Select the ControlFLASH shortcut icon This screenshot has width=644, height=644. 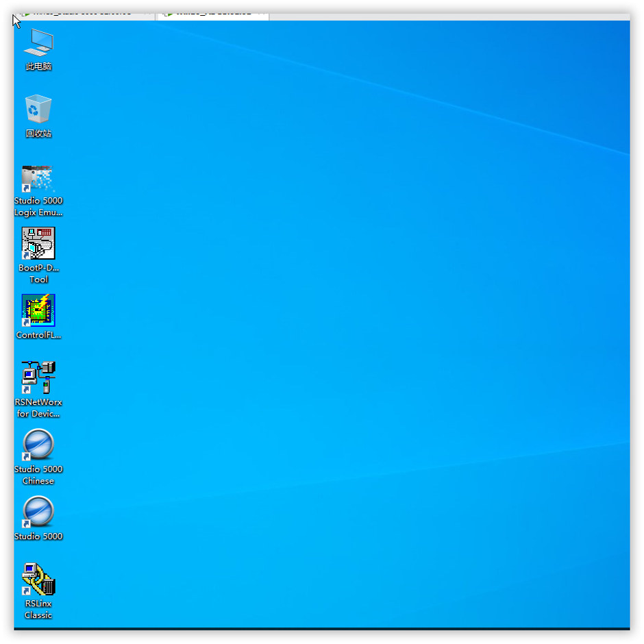(38, 310)
